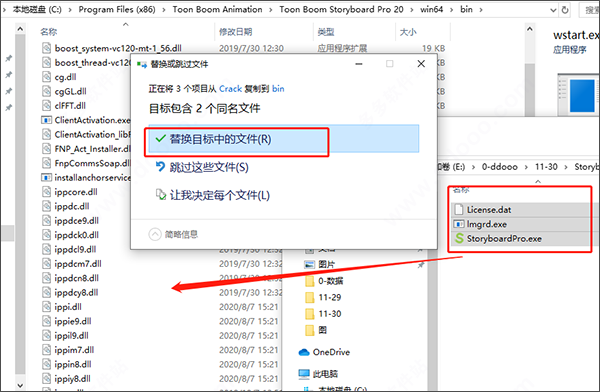The height and width of the screenshot is (392, 600).
Task: Go to Toon Boom Storyboard Pro 20 breadcrumb
Action: pyautogui.click(x=341, y=10)
